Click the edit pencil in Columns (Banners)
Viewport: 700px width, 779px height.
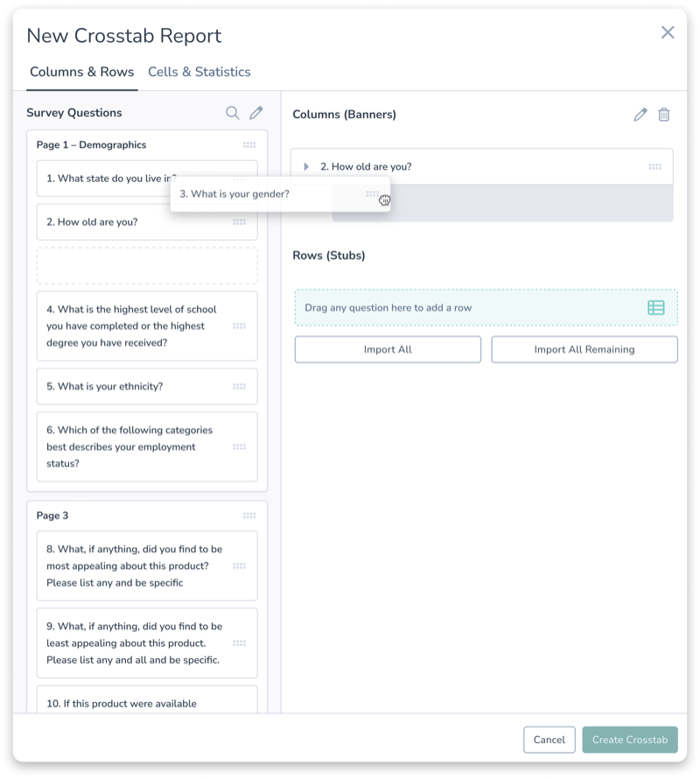click(x=640, y=115)
